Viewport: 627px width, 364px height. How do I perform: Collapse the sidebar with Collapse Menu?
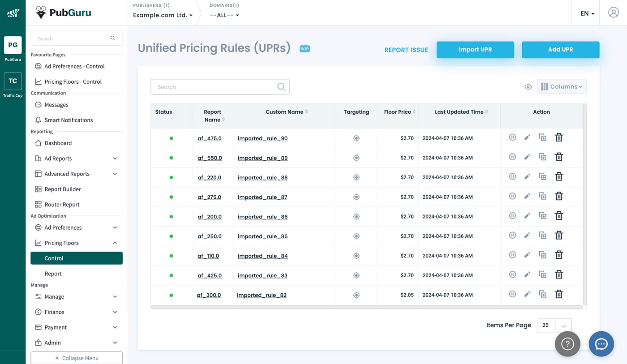tap(77, 358)
